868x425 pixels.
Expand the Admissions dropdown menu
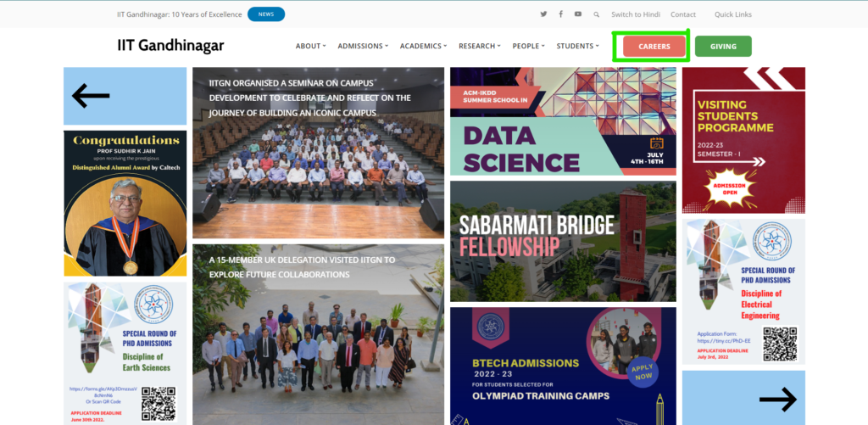(x=363, y=47)
